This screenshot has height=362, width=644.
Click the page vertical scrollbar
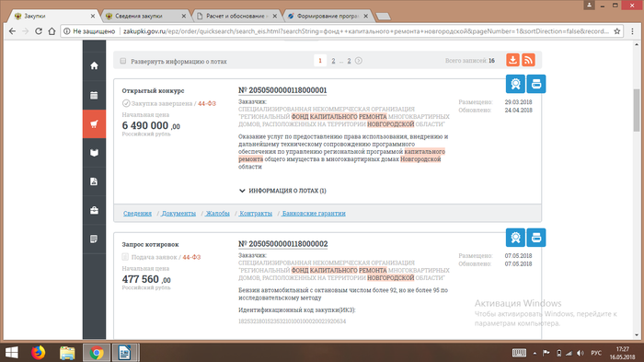(x=637, y=190)
